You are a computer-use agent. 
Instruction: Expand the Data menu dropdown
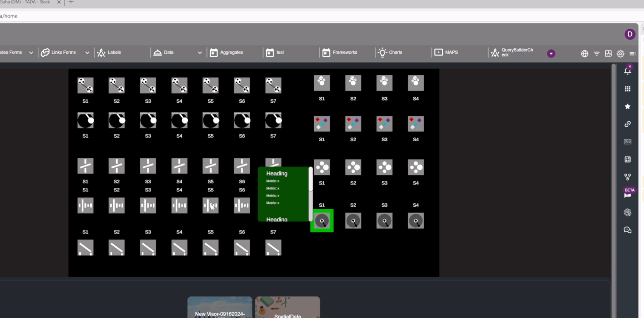[200, 52]
